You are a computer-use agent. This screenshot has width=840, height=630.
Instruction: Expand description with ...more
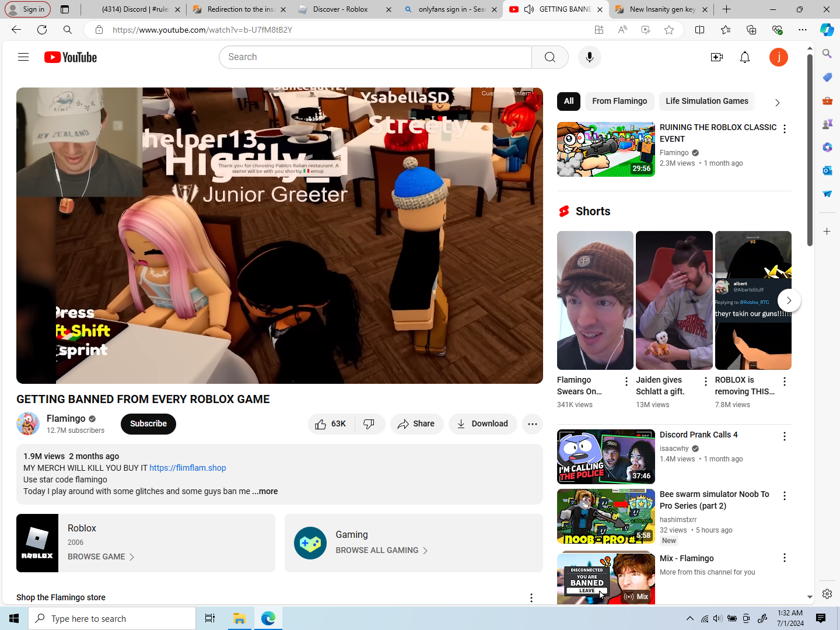[x=265, y=491]
